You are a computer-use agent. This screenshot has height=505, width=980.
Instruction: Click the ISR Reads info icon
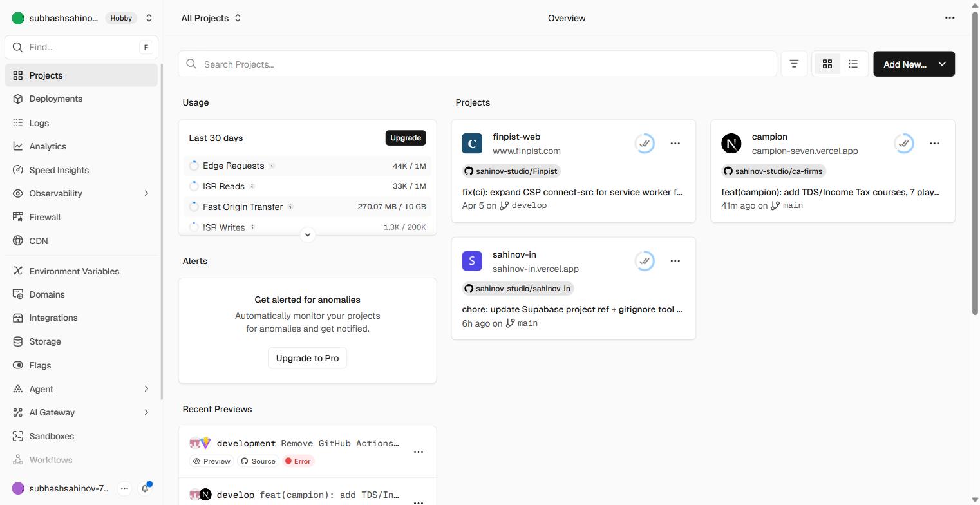point(252,186)
